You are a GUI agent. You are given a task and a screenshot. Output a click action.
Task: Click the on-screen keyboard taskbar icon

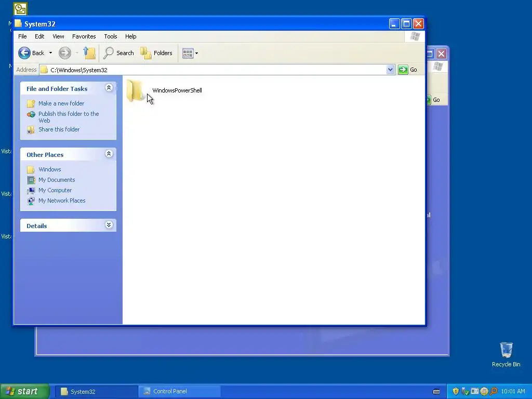(x=436, y=392)
